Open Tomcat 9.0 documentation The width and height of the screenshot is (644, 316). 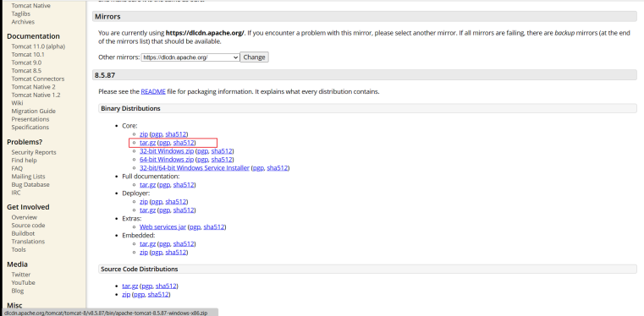[26, 63]
